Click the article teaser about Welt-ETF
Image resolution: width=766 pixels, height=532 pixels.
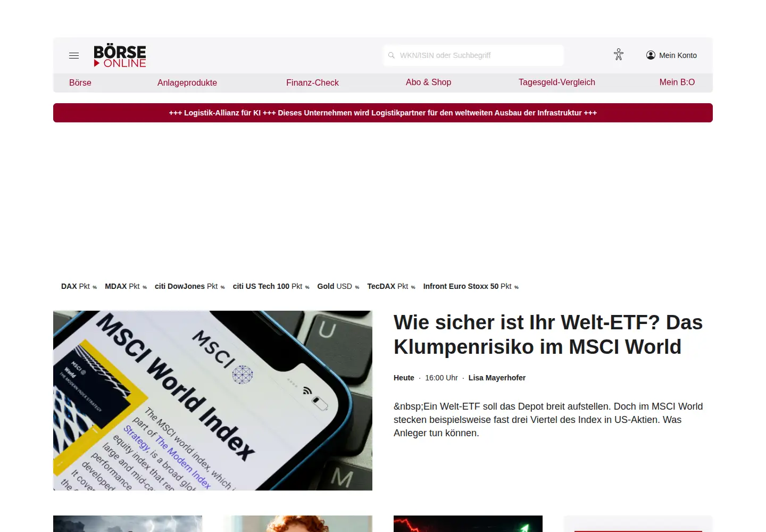click(548, 420)
